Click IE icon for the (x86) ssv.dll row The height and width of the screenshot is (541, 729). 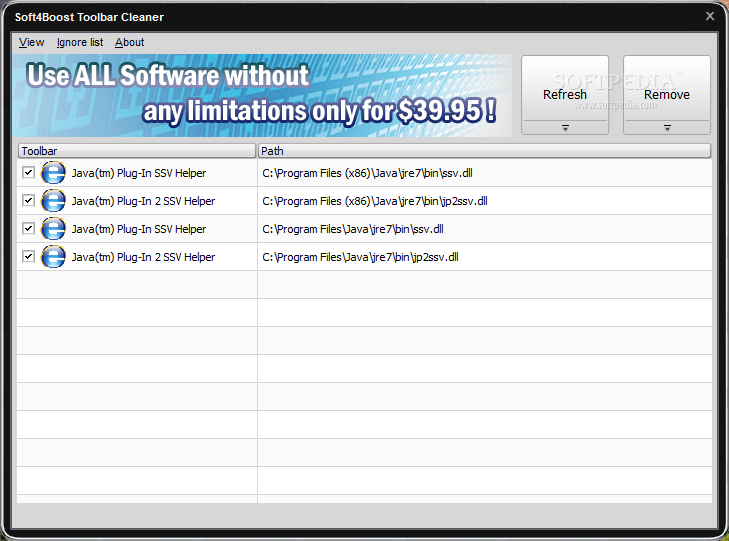53,173
